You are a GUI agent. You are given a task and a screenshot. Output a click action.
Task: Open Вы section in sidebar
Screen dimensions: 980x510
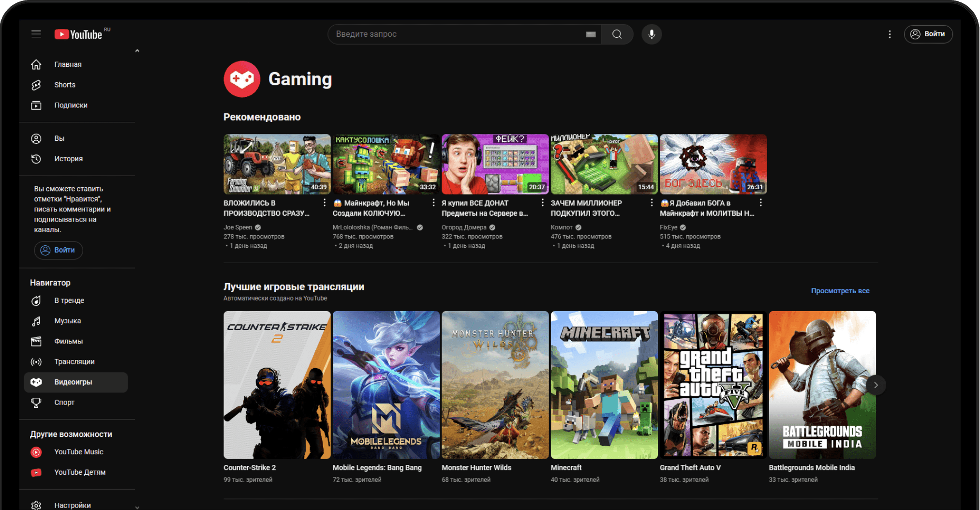click(76, 138)
